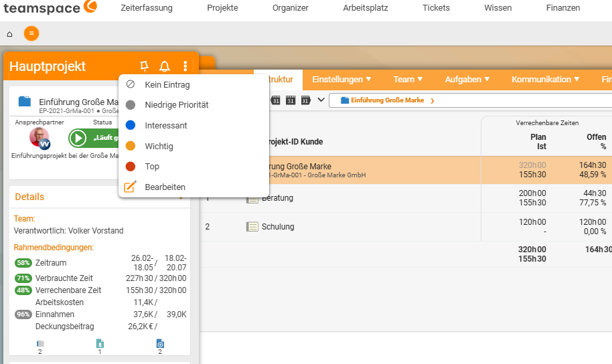This screenshot has height=364, width=612.
Task: Click the Ansprechpartner avatar photo
Action: coord(40,138)
